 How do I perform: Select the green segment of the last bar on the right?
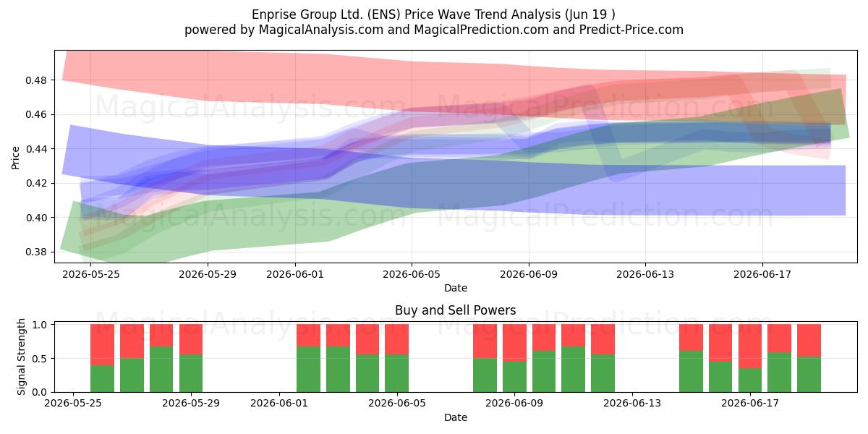click(809, 375)
